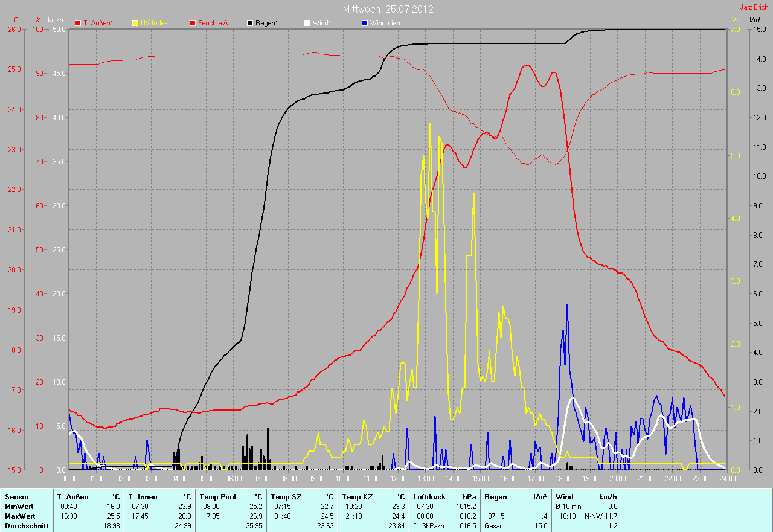Image resolution: width=773 pixels, height=532 pixels.
Task: Click the black Regen legend swatch
Action: [250, 23]
